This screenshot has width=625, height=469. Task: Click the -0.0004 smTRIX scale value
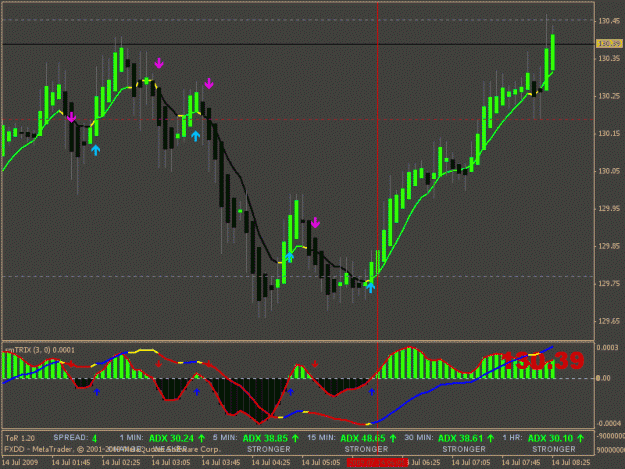click(608, 424)
